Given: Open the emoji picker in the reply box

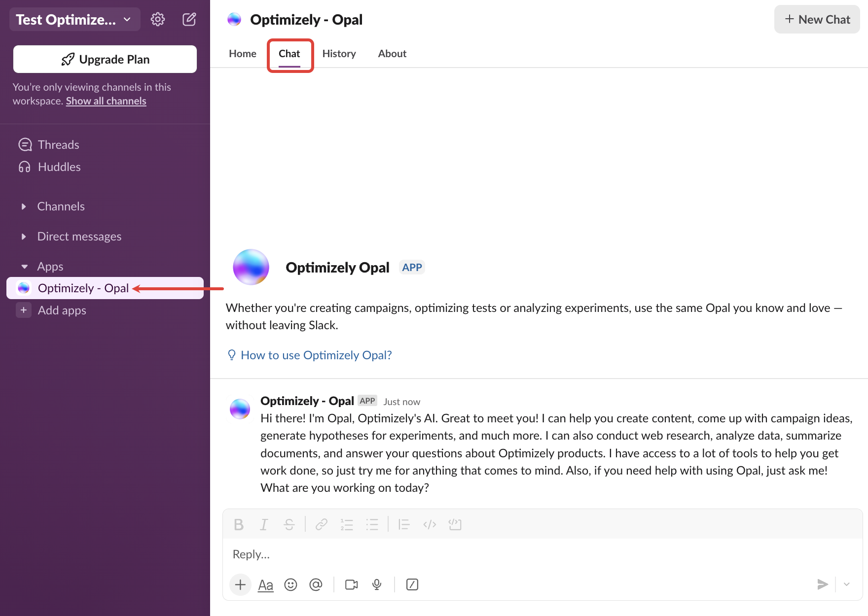Looking at the screenshot, I should (290, 584).
